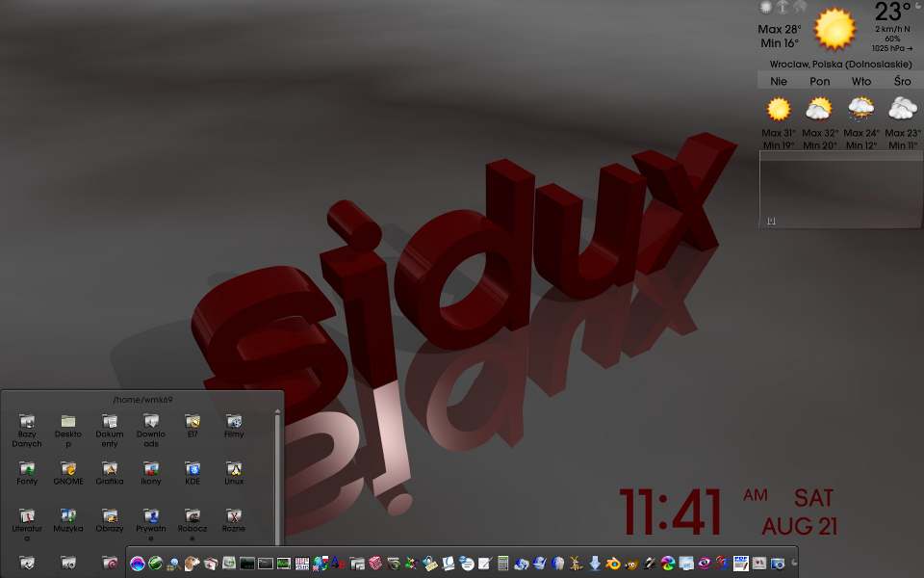Open the notepad with pencil icon in the dock
This screenshot has height=578, width=924.
pyautogui.click(x=485, y=564)
